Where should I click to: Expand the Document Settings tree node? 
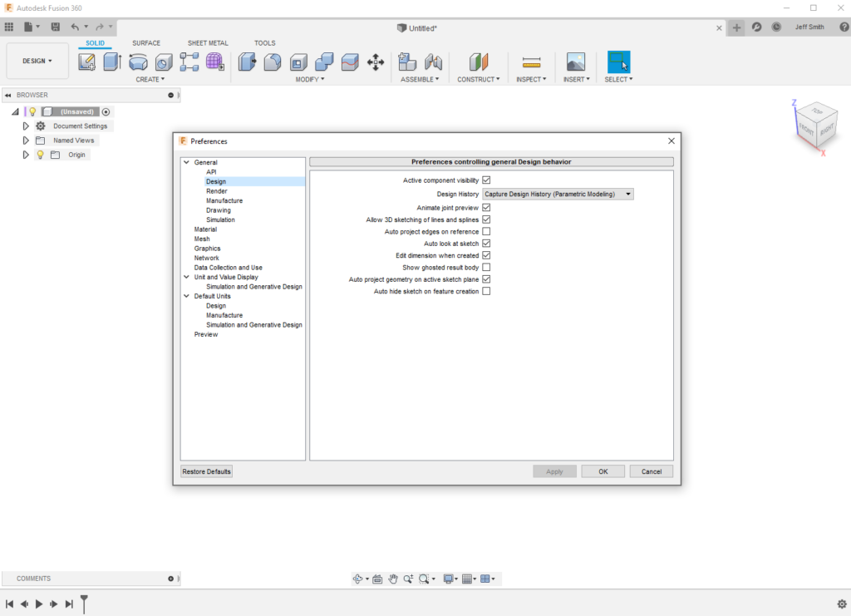coord(26,126)
